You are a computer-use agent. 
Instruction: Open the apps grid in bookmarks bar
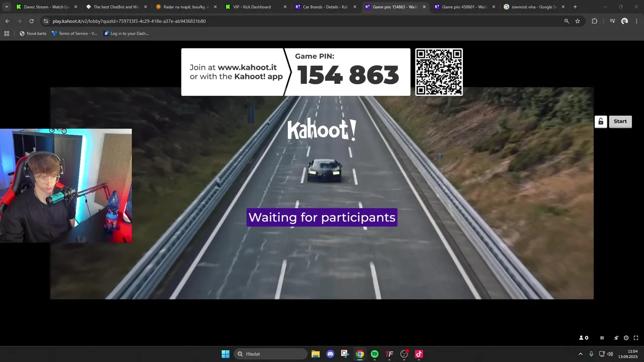[x=7, y=34]
